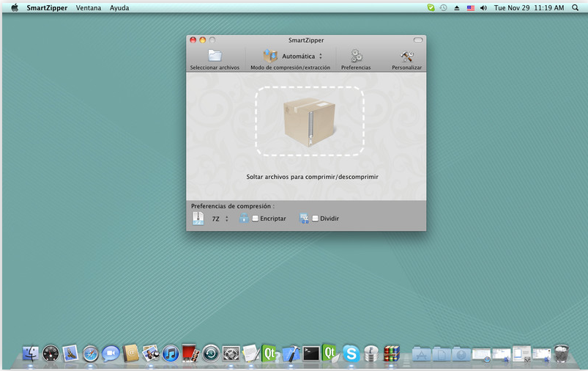Launch iTunes from the dock
Viewport: 588px width, 371px height.
(x=171, y=353)
